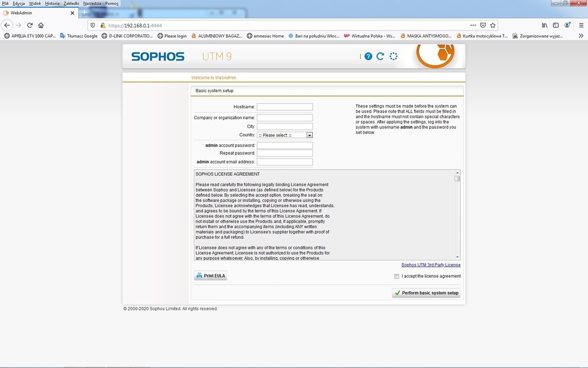The width and height of the screenshot is (588, 368).
Task: Open the amnesiac Home bookmark
Action: click(265, 36)
